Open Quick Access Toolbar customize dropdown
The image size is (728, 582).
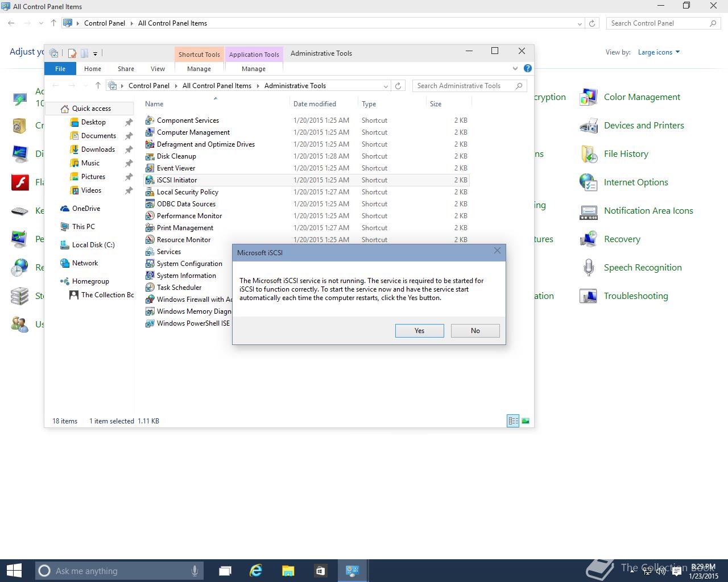click(95, 53)
